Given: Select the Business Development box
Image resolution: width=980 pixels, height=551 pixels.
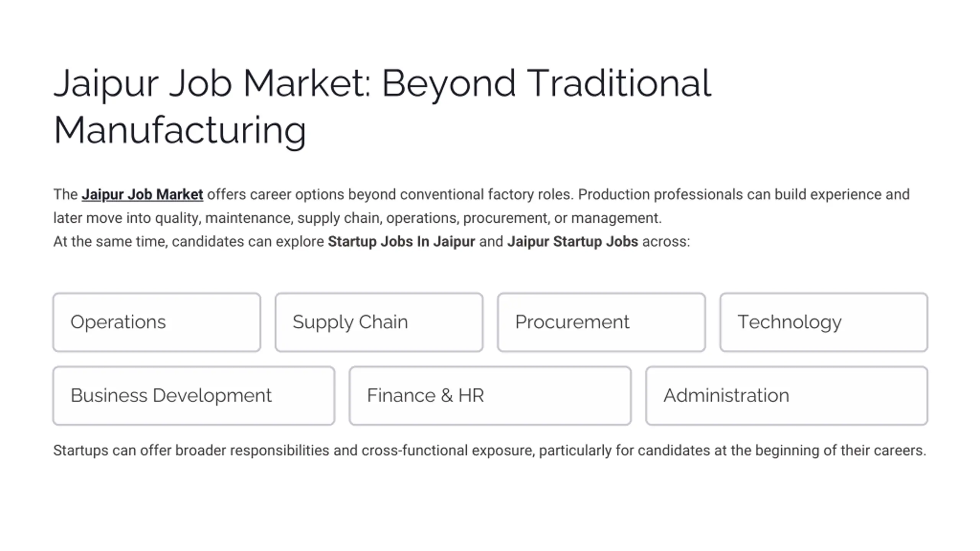Looking at the screenshot, I should [194, 396].
